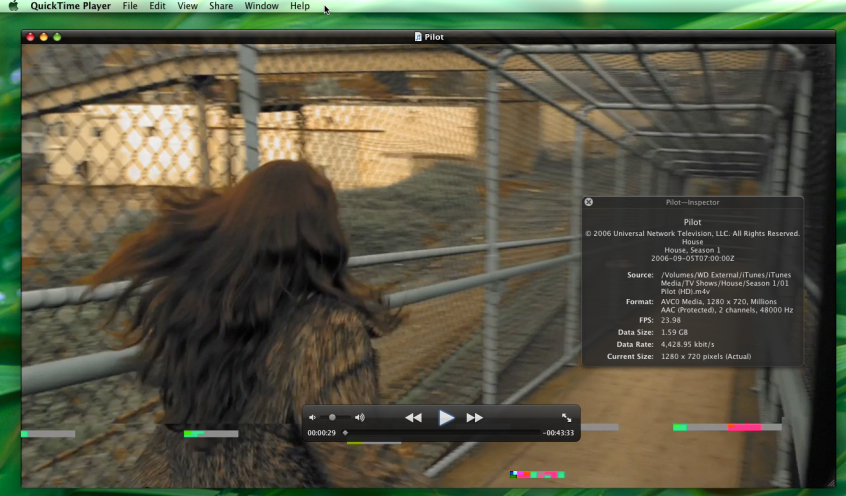Image resolution: width=846 pixels, height=496 pixels.
Task: Click the middle of the playback progress bar
Action: [x=441, y=433]
